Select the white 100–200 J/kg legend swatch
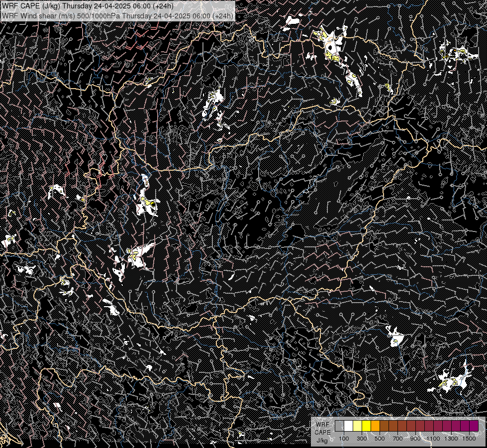The image size is (487, 448). pos(349,426)
